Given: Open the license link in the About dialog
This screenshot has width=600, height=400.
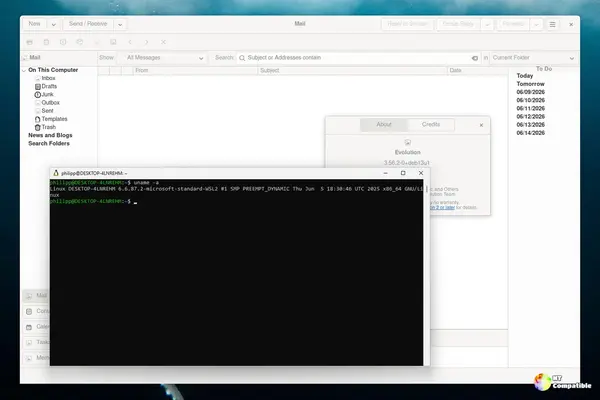Looking at the screenshot, I should pos(442,207).
